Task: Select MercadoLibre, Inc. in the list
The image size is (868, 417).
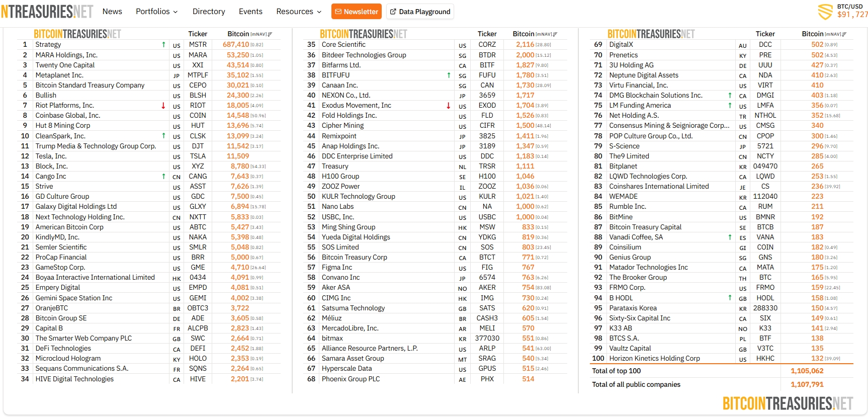Action: pyautogui.click(x=350, y=328)
